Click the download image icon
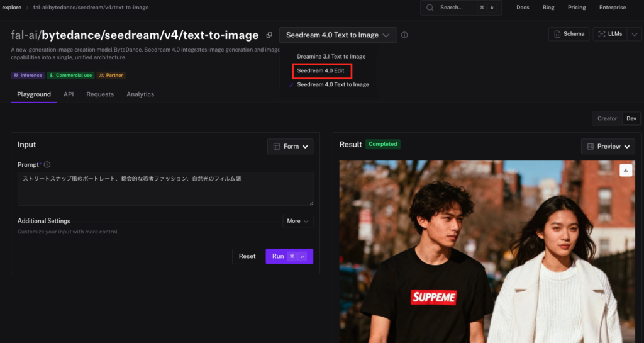Screen dimensions: 644x343 625,170
